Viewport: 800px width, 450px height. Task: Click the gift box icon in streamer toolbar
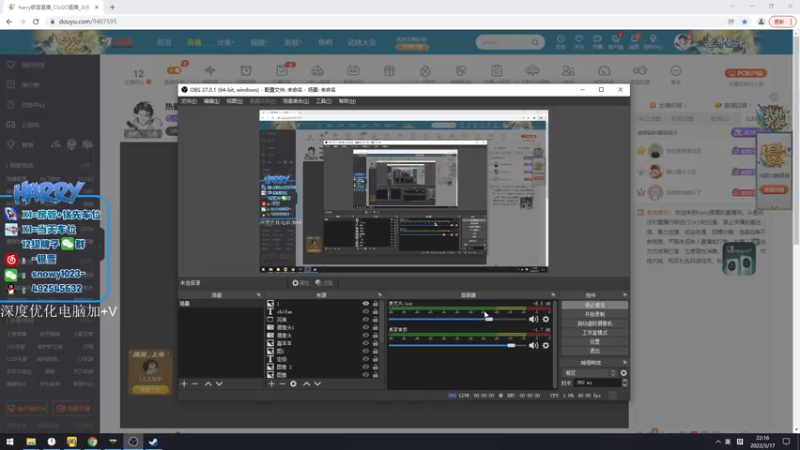click(389, 71)
